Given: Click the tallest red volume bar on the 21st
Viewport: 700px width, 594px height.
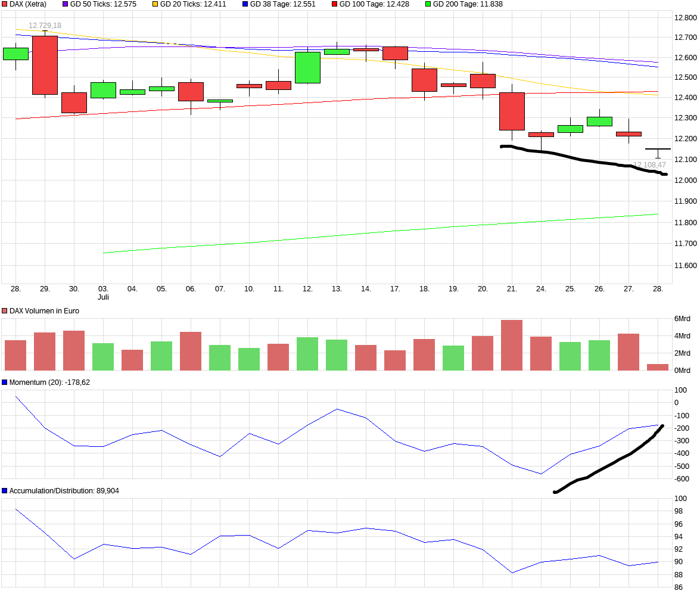Looking at the screenshot, I should pyautogui.click(x=512, y=345).
